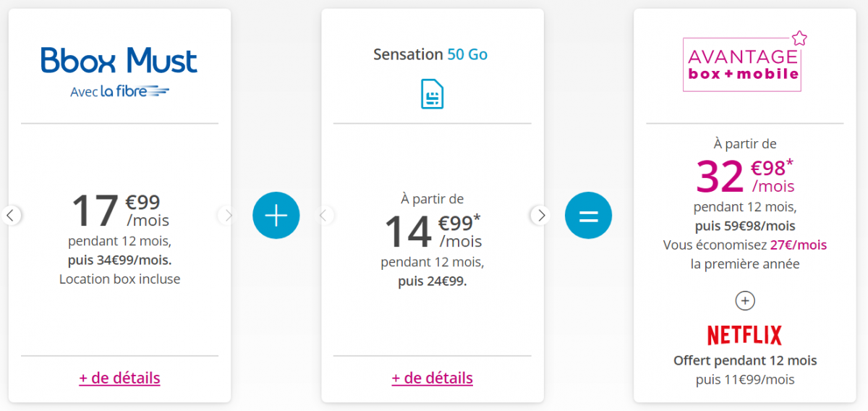
Task: Click the Avec la fibre logo
Action: coord(119,91)
